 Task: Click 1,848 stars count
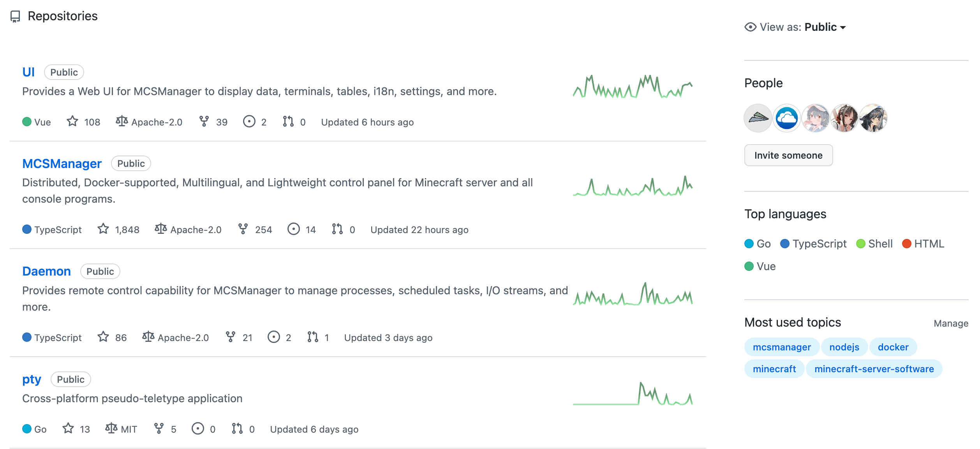127,230
